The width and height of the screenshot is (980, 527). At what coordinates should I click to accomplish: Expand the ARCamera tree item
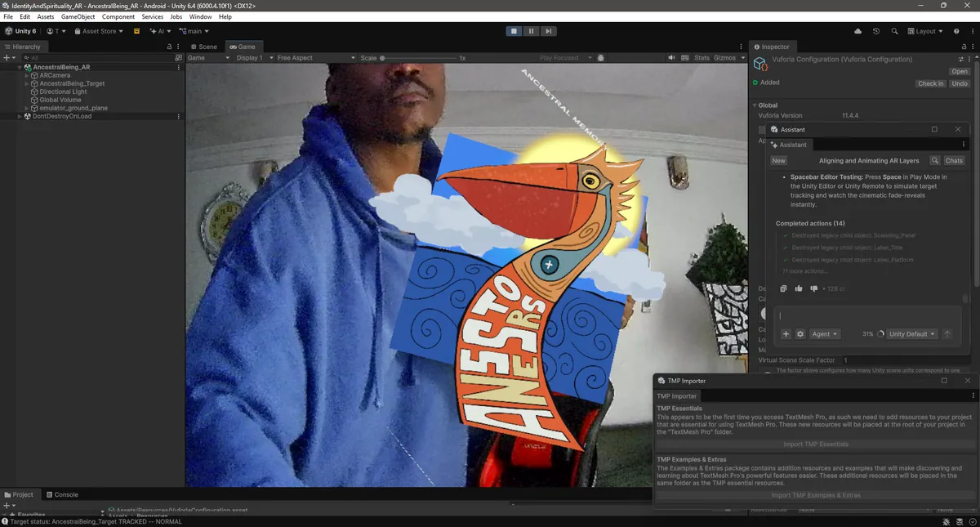[27, 75]
